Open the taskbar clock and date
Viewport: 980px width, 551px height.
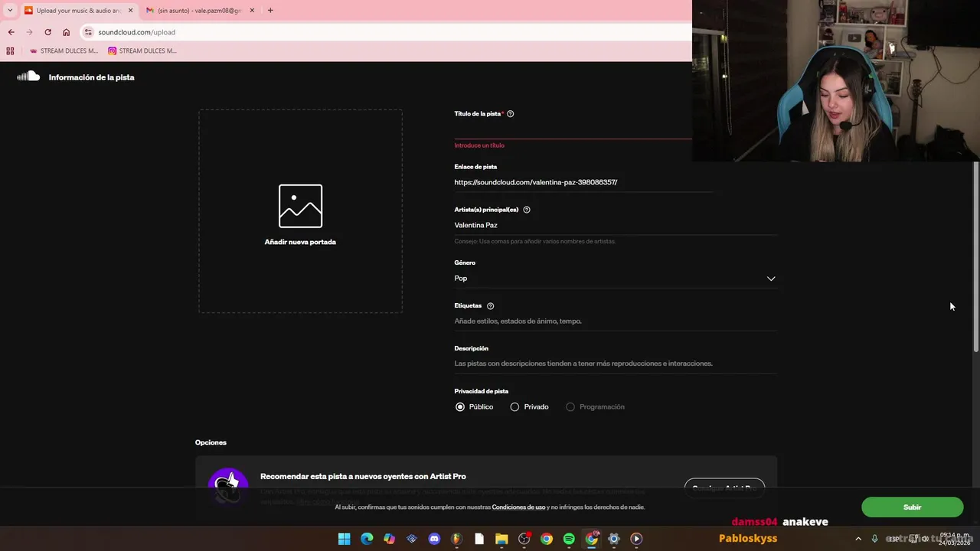(954, 539)
